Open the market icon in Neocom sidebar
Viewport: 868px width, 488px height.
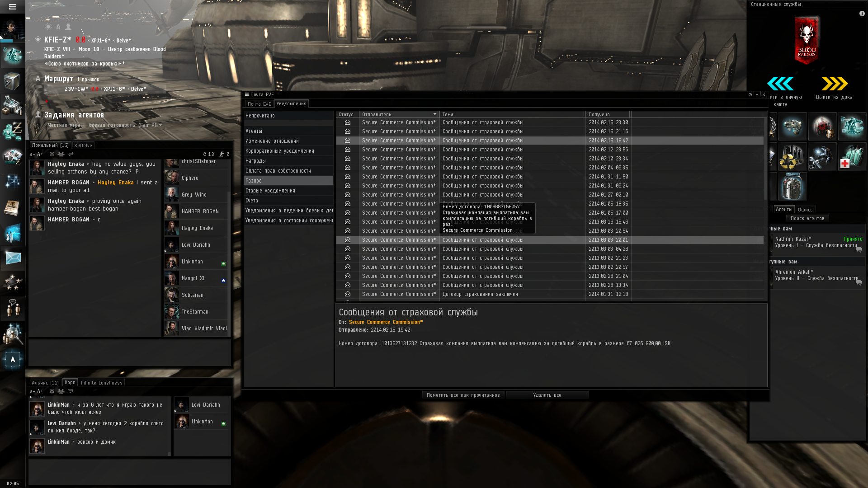click(12, 156)
